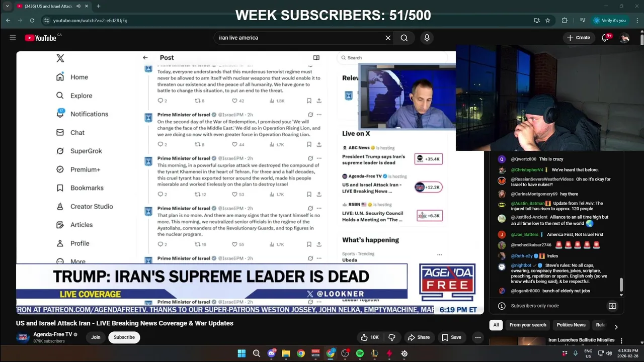Share the video using Share button

[419, 337]
